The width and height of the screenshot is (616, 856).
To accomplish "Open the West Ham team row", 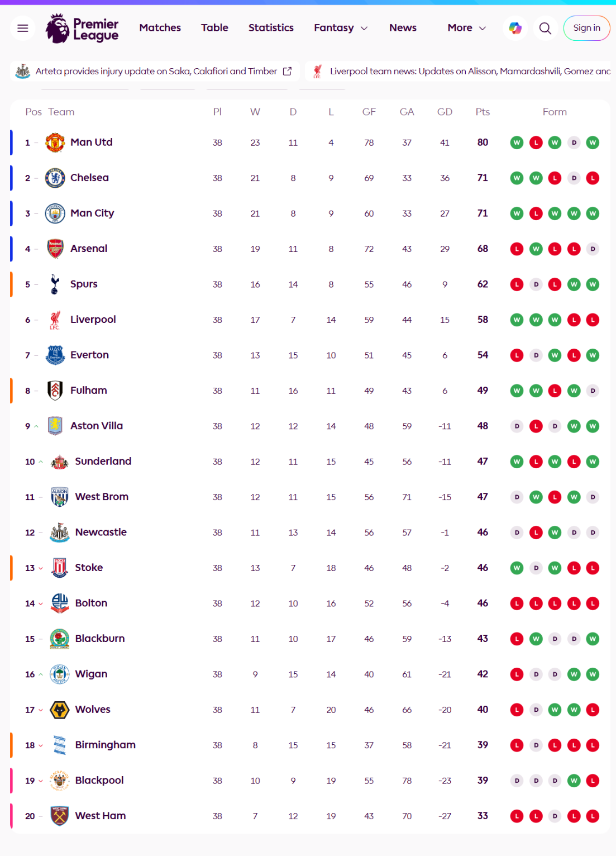I will 101,816.
